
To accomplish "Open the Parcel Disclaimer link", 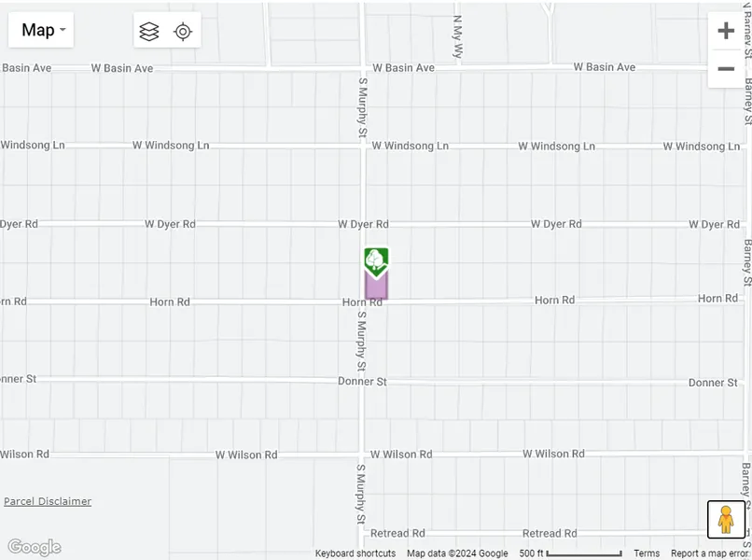I will click(x=48, y=501).
